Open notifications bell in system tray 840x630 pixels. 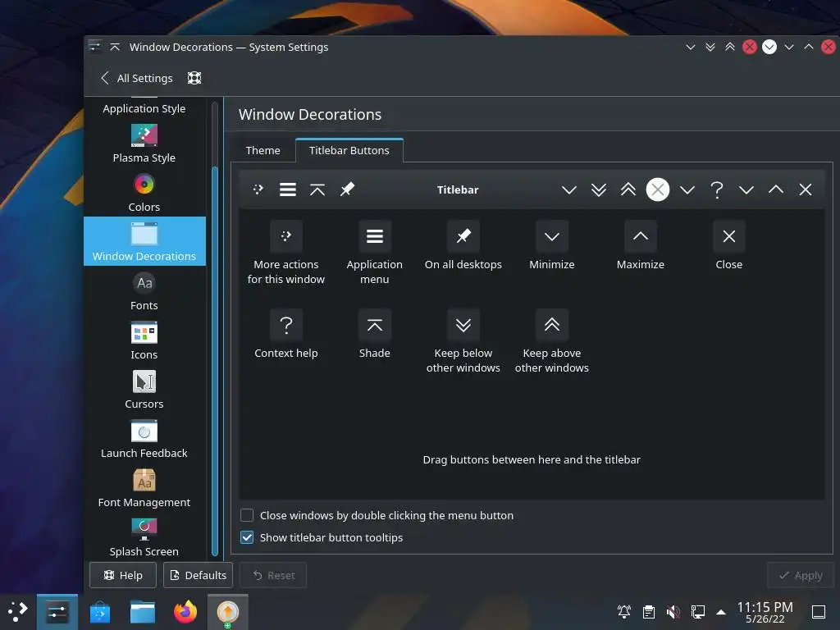point(624,612)
